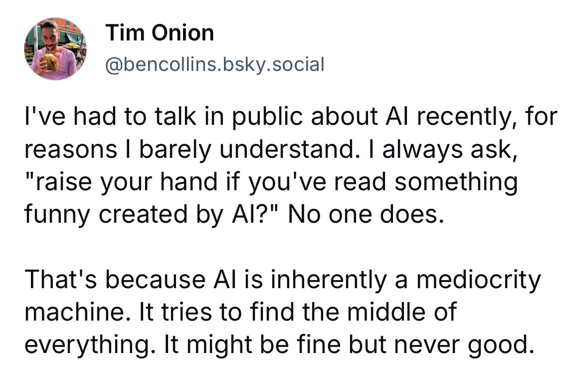The height and width of the screenshot is (390, 588).
Task: Click the @bencollins.bsky.social handle
Action: 215,64
